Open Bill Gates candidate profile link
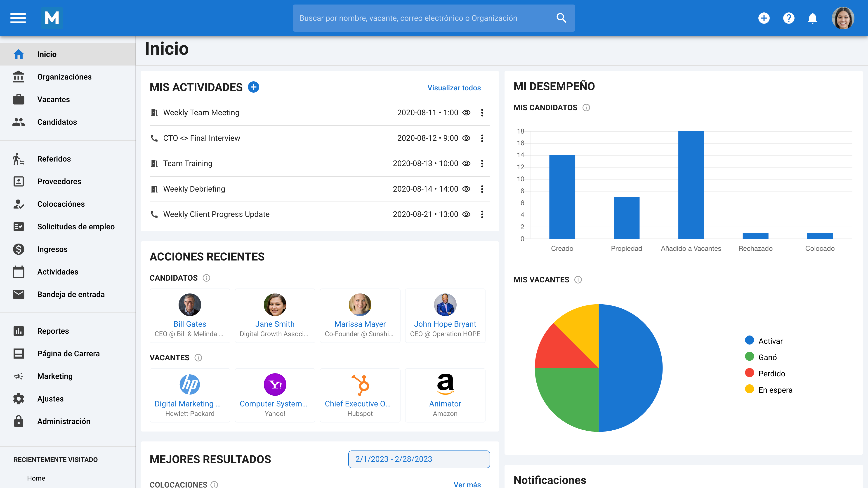 [x=190, y=324]
